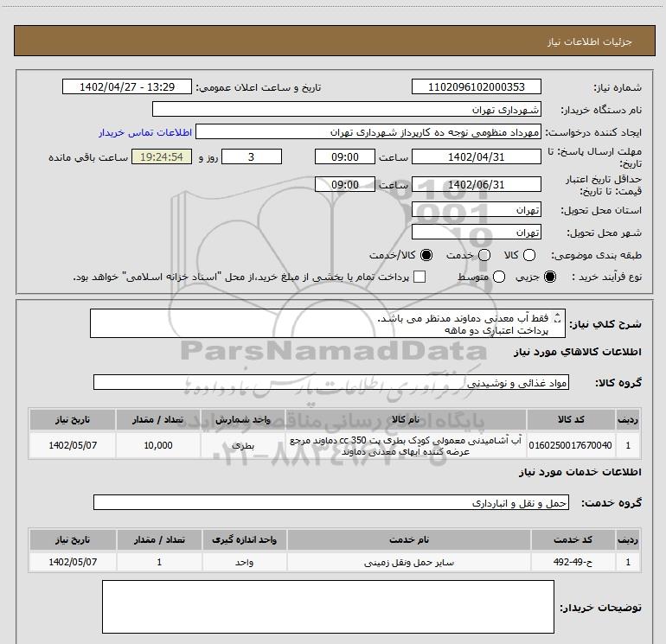Screen dimensions: 666x644
Task: Select the خدمت radio button
Action: click(484, 255)
